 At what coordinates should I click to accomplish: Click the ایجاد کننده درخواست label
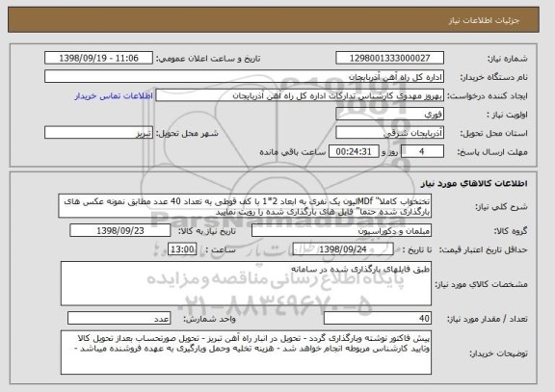click(488, 96)
